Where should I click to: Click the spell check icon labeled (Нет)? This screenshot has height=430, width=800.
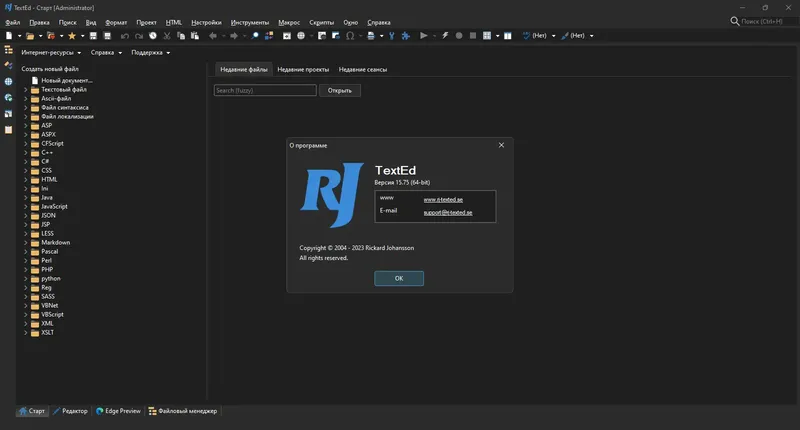tap(527, 36)
